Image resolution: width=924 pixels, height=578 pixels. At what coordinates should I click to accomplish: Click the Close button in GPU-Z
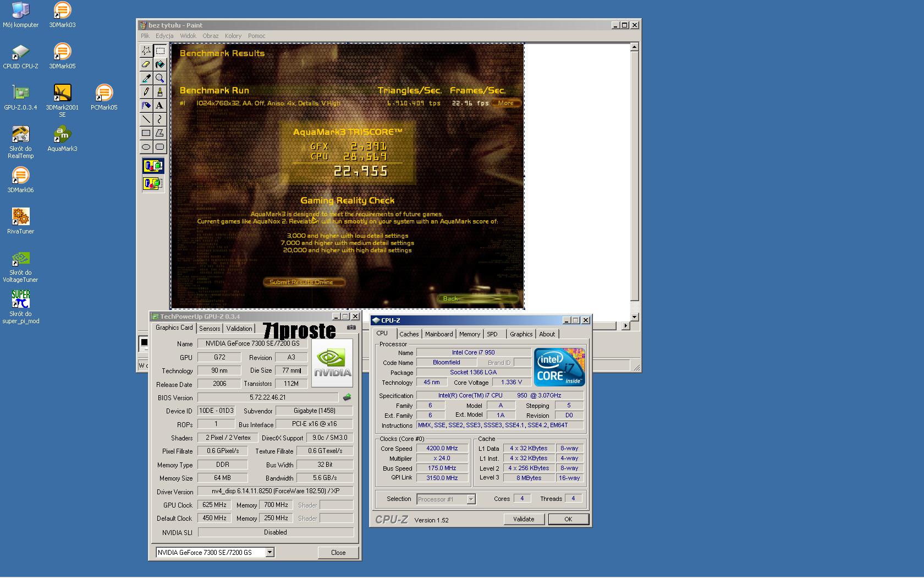coord(338,553)
